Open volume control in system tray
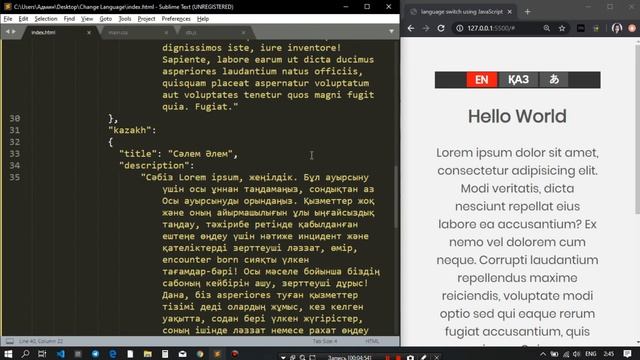 (576, 354)
